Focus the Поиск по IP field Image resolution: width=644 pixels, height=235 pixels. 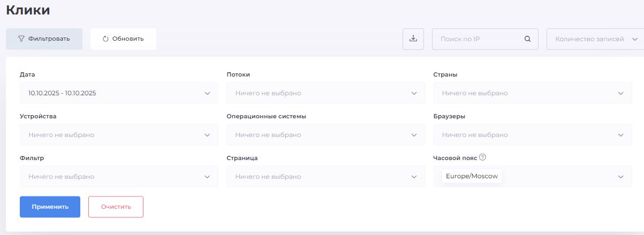click(479, 39)
